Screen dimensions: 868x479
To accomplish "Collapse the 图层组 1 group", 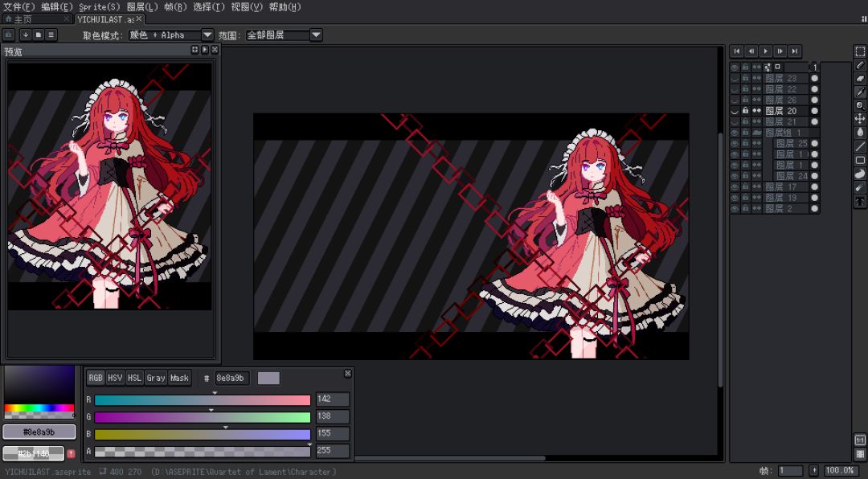I will click(x=756, y=133).
